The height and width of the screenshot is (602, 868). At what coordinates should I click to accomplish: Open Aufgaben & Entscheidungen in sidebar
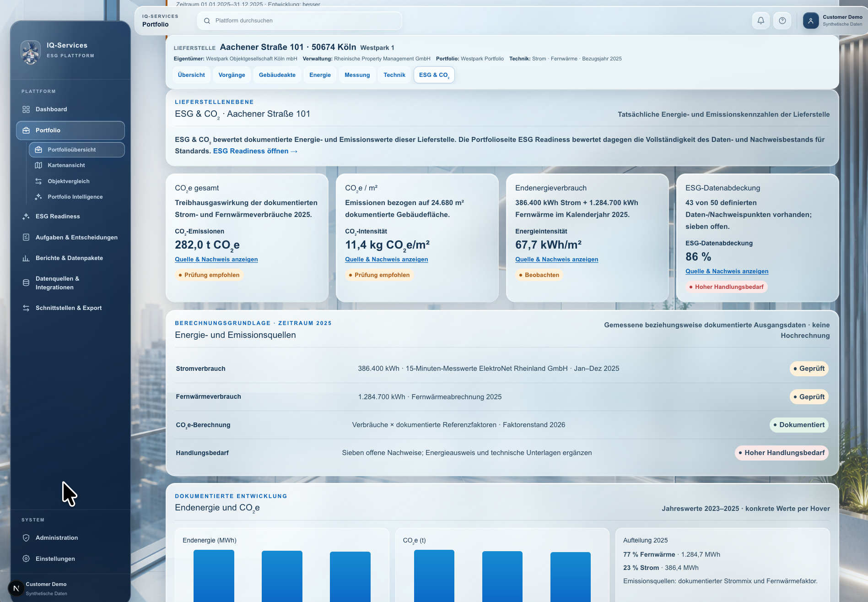point(70,237)
